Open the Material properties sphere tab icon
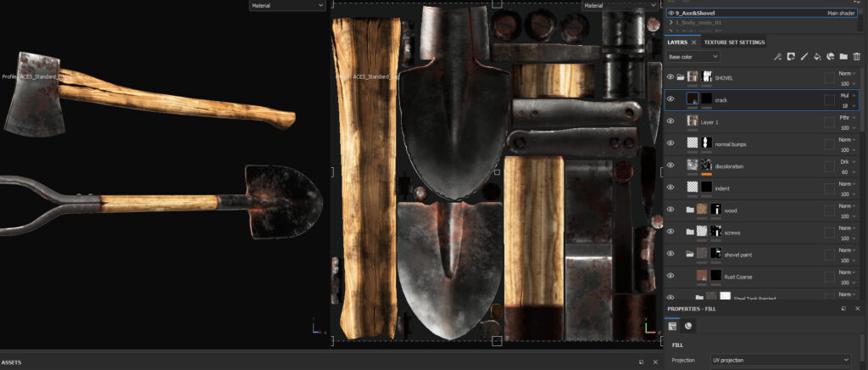This screenshot has height=370, width=868. [x=688, y=326]
